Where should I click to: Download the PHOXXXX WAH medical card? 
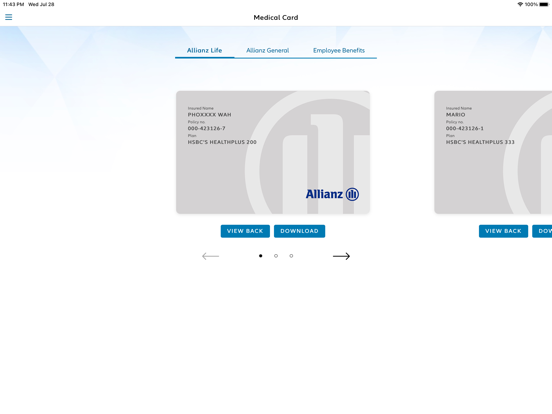[300, 231]
